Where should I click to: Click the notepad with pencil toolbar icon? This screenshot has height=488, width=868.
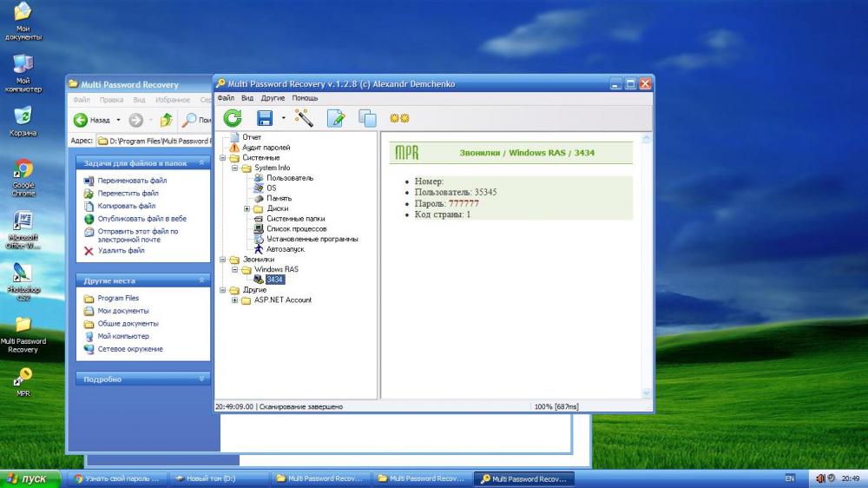coord(336,118)
